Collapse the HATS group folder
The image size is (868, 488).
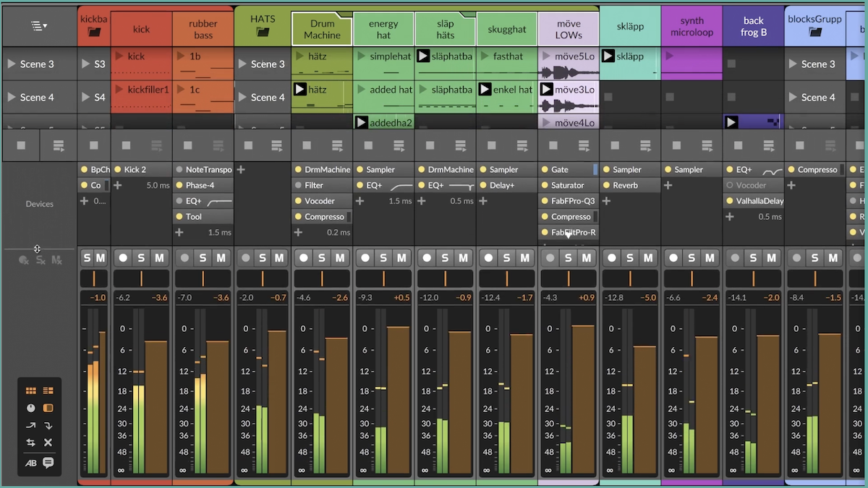pyautogui.click(x=263, y=33)
